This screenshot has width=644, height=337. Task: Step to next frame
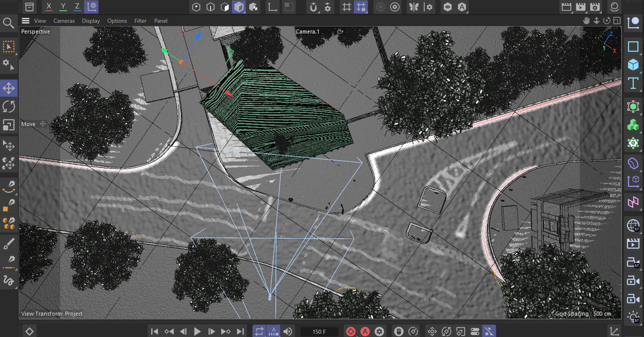click(212, 331)
